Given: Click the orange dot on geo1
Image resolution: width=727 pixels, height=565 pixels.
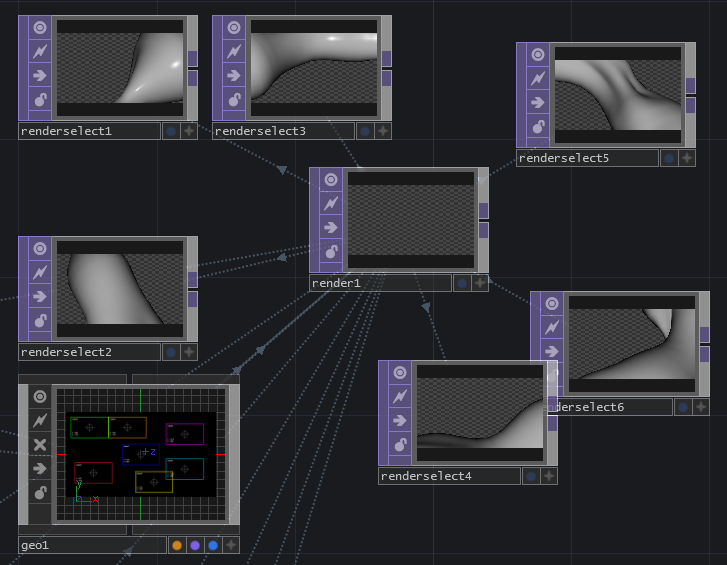Looking at the screenshot, I should [x=177, y=546].
